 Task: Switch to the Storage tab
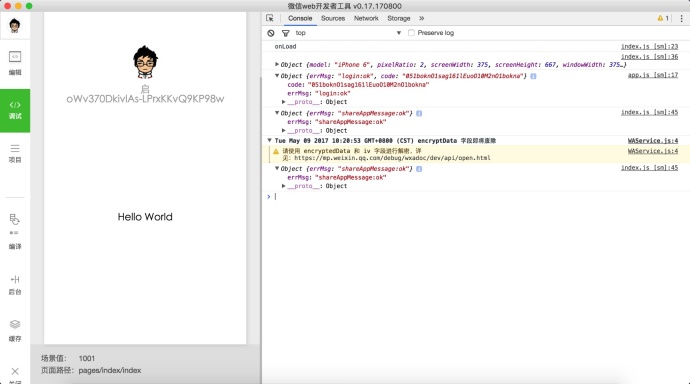tap(399, 18)
